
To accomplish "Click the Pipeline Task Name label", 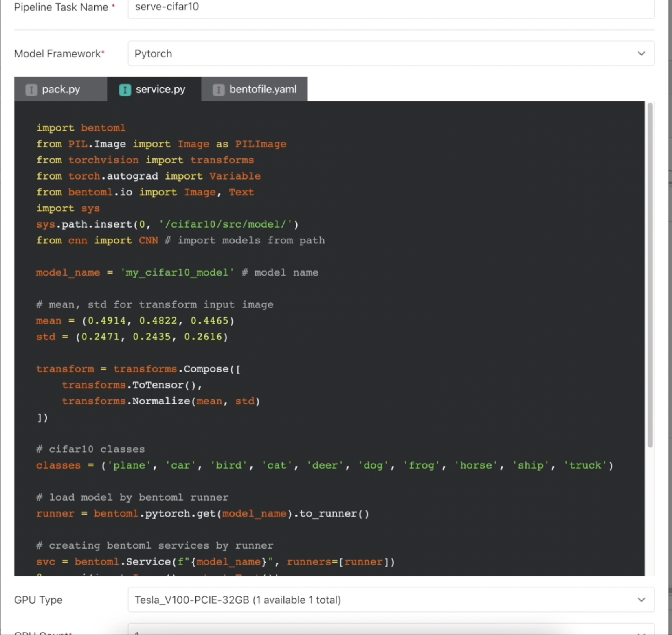I will tap(64, 7).
